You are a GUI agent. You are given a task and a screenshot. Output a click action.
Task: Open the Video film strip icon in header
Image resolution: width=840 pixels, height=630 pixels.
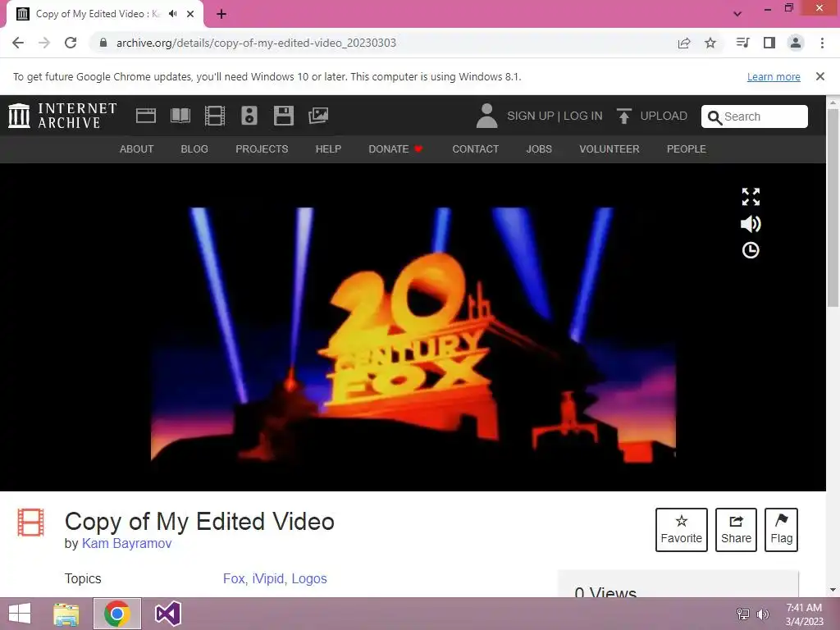(x=215, y=116)
